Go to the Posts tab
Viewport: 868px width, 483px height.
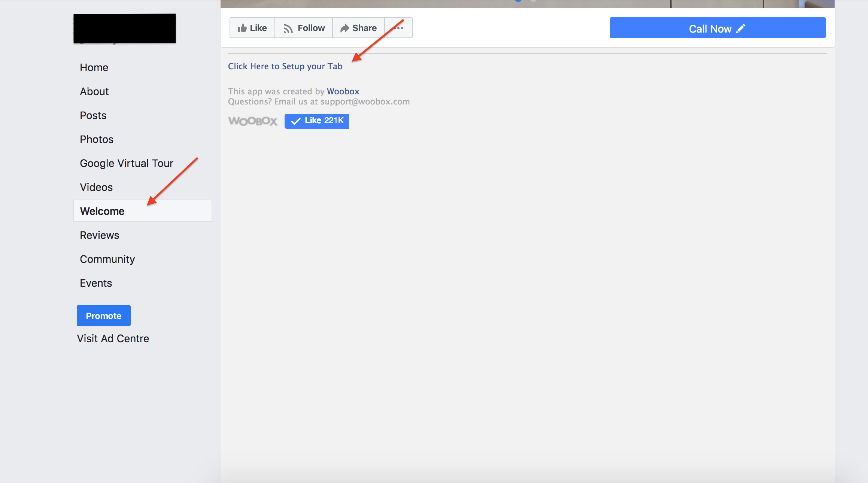pyautogui.click(x=93, y=115)
